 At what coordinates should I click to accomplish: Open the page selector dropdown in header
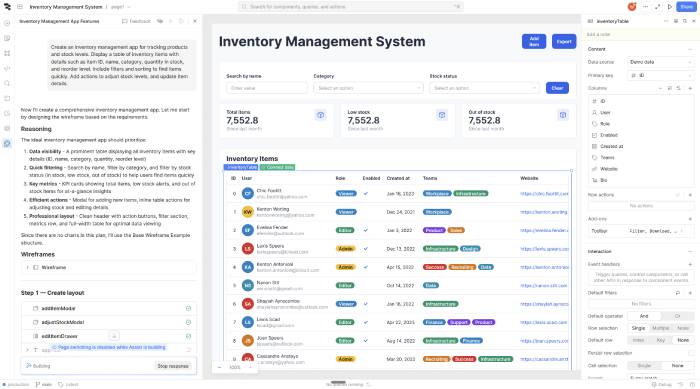121,7
